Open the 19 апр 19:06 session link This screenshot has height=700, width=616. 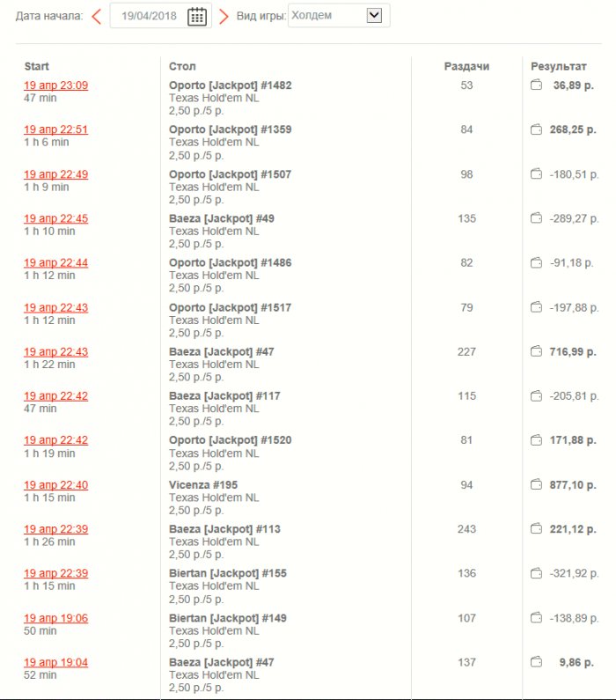click(55, 618)
